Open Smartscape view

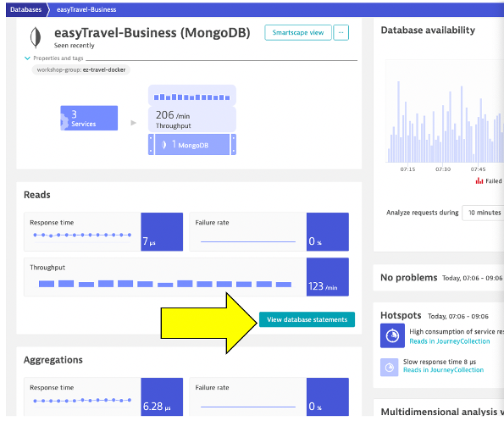point(298,33)
